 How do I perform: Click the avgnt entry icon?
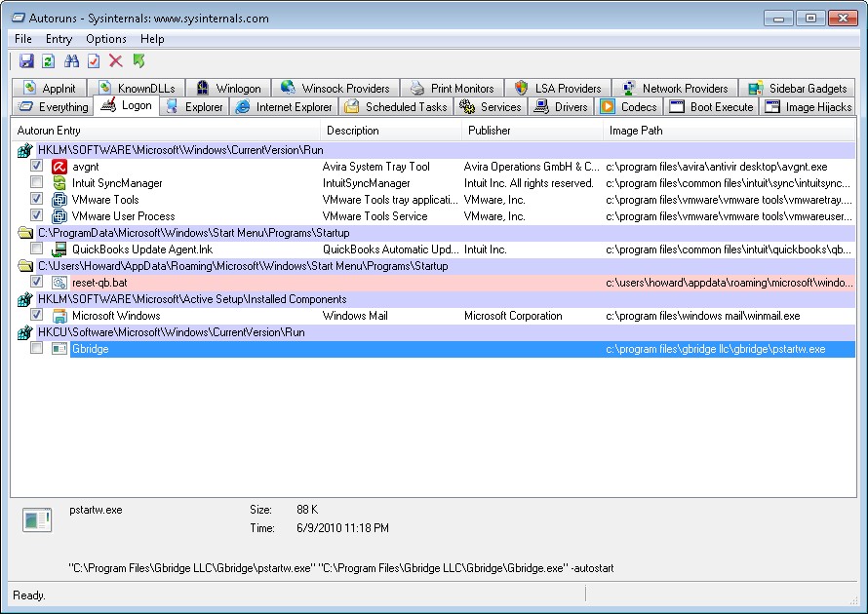point(59,167)
